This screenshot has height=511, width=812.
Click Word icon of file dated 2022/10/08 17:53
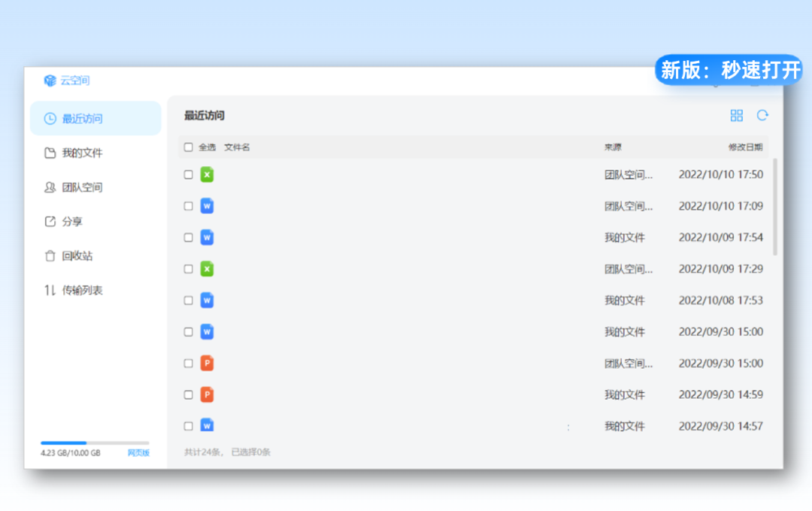pos(208,300)
